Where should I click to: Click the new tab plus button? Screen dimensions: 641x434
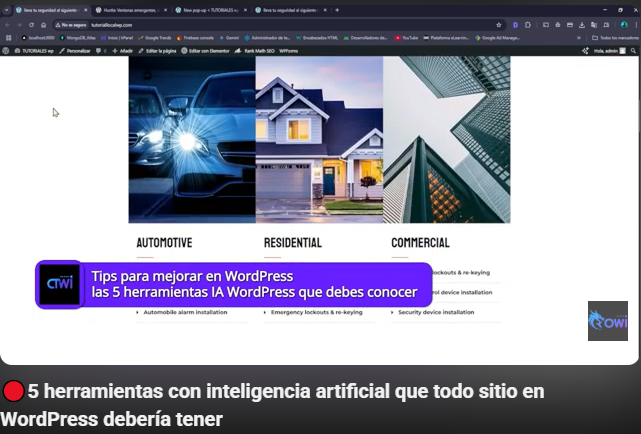[x=337, y=10]
